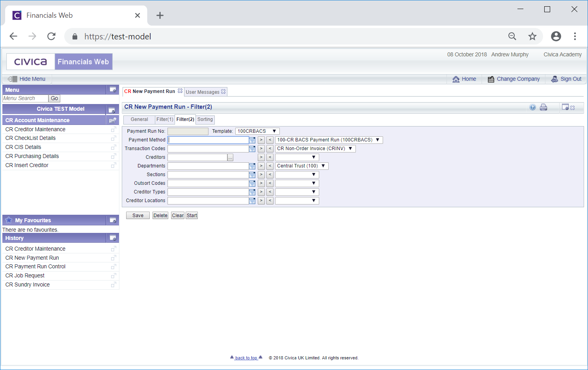Screen dimensions: 588x370
Task: Remove Creditors entry using the < button
Action: pos(270,157)
